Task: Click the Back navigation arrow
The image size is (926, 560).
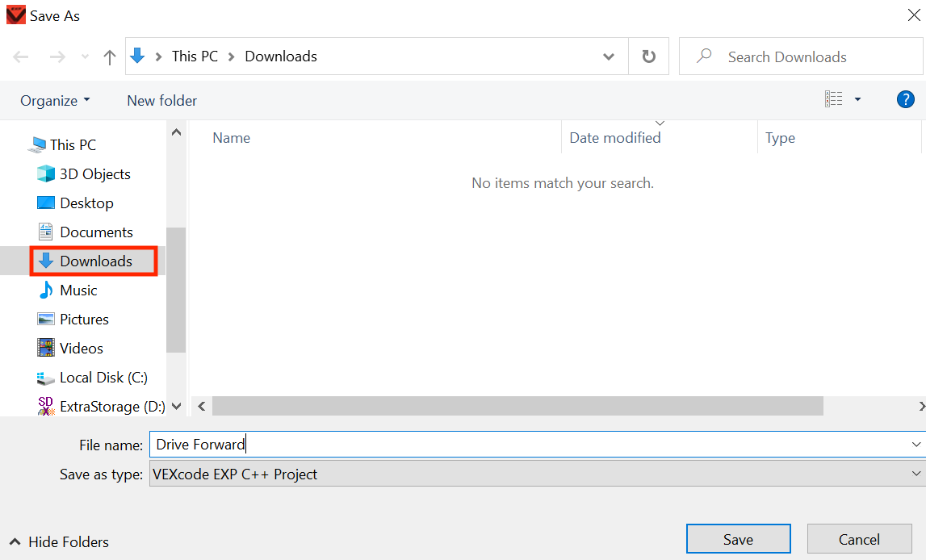Action: pos(21,56)
